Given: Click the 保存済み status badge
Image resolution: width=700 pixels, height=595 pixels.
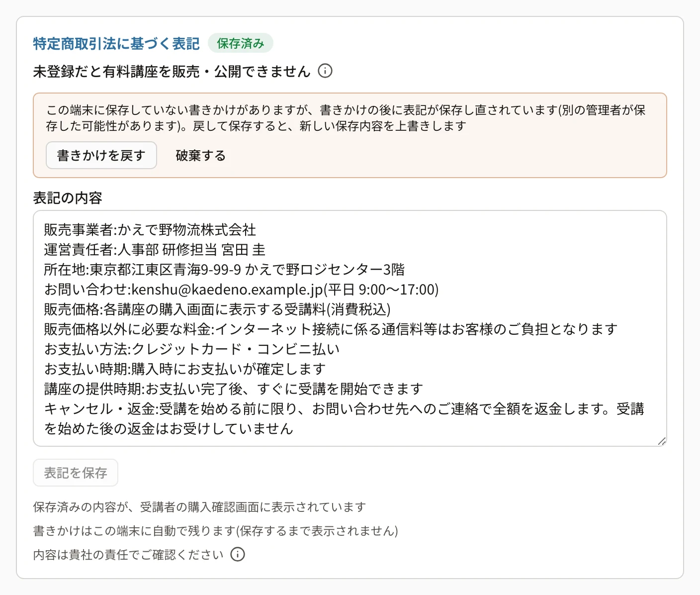Looking at the screenshot, I should 241,43.
